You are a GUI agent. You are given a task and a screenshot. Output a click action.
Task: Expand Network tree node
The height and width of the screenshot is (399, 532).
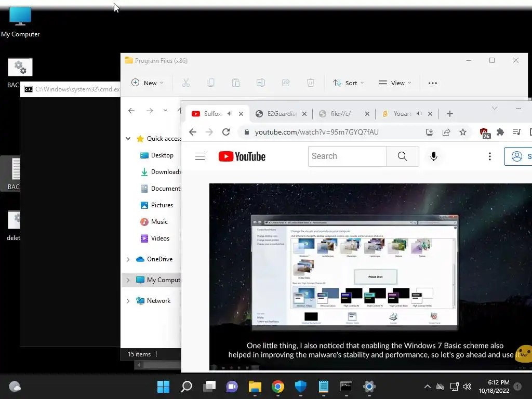(x=128, y=301)
